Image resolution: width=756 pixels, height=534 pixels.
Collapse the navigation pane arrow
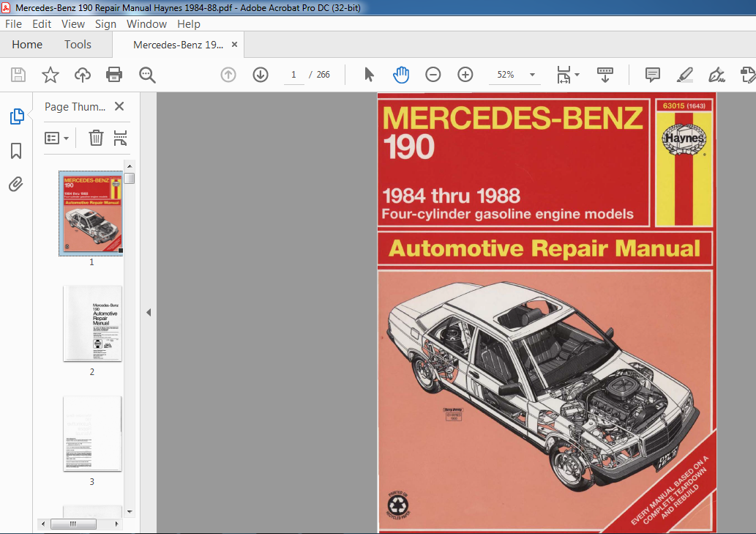tap(149, 313)
